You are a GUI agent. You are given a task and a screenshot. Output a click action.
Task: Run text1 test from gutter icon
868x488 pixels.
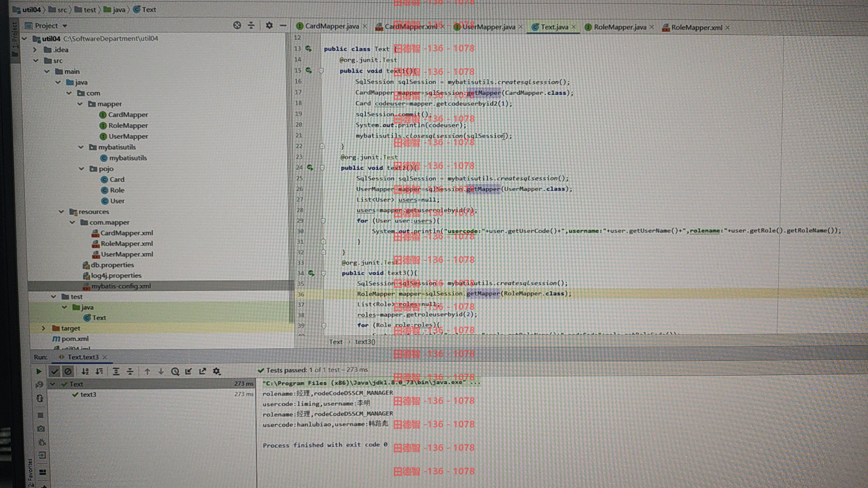(309, 70)
